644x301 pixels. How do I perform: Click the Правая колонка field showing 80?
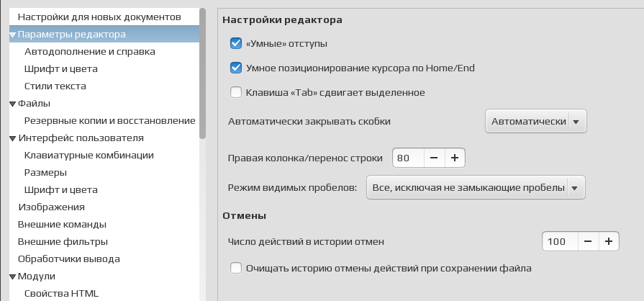click(x=408, y=158)
